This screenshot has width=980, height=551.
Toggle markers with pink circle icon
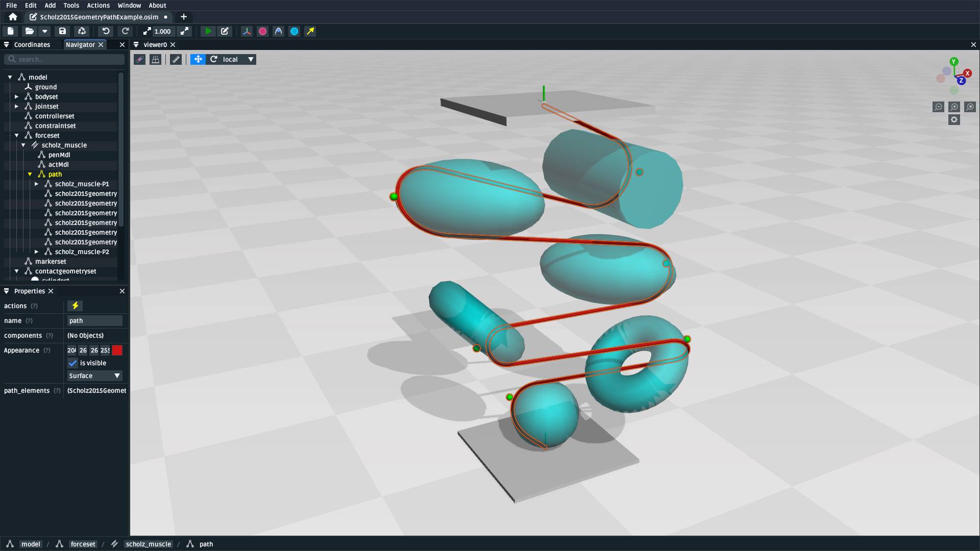[262, 31]
